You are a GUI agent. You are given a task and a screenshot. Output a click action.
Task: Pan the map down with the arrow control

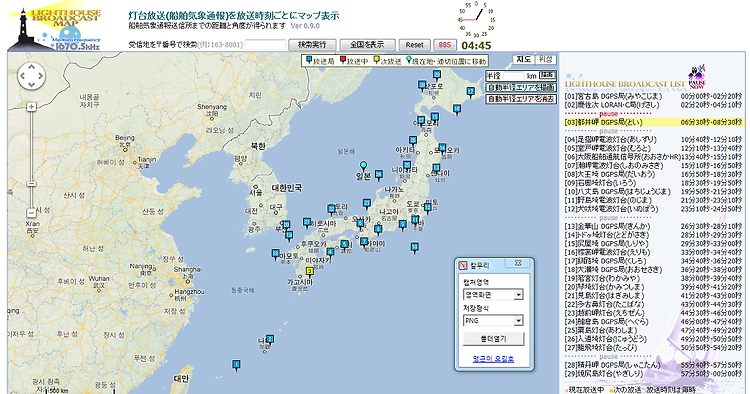point(32,85)
